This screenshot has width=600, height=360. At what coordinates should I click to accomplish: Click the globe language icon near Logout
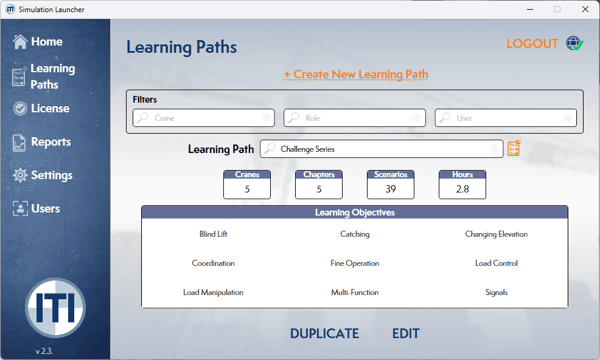point(575,43)
